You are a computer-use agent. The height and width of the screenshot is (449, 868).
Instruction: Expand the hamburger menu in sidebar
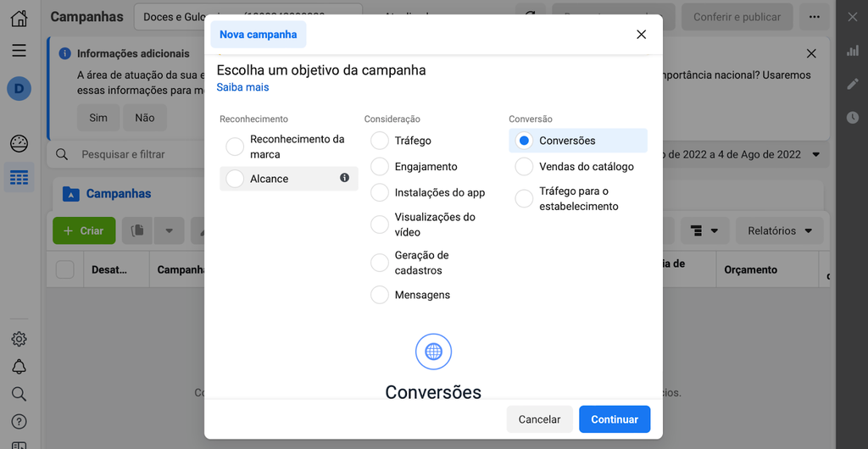tap(19, 51)
